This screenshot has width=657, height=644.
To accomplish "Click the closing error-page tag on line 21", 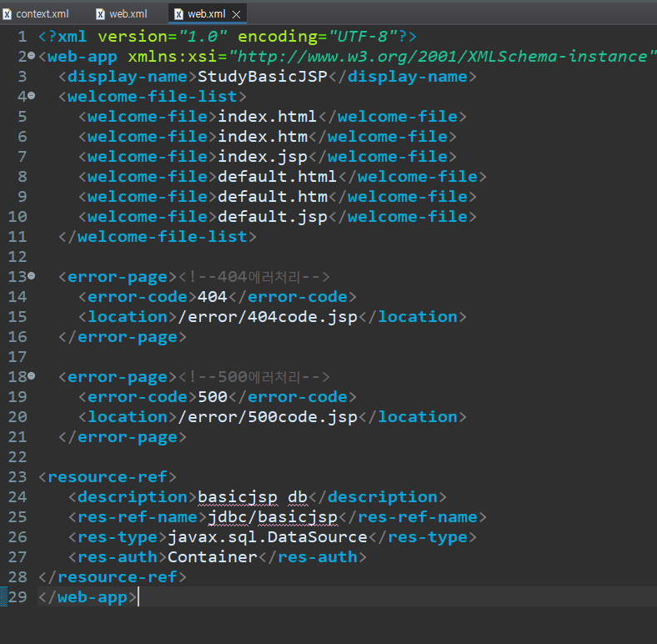I will (x=123, y=438).
